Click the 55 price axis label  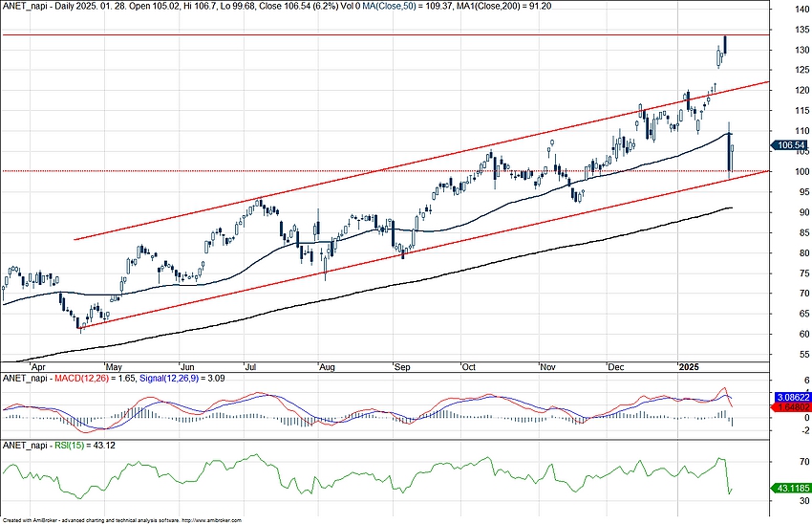pyautogui.click(x=804, y=355)
